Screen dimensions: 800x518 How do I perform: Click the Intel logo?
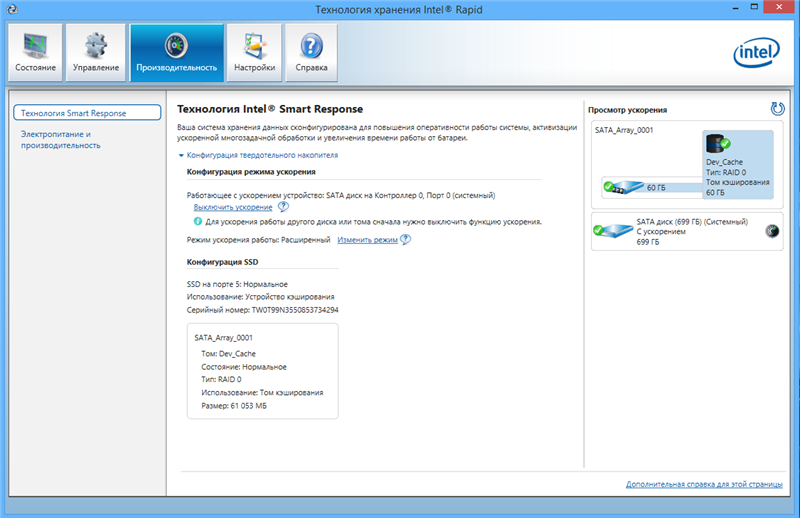tap(757, 52)
